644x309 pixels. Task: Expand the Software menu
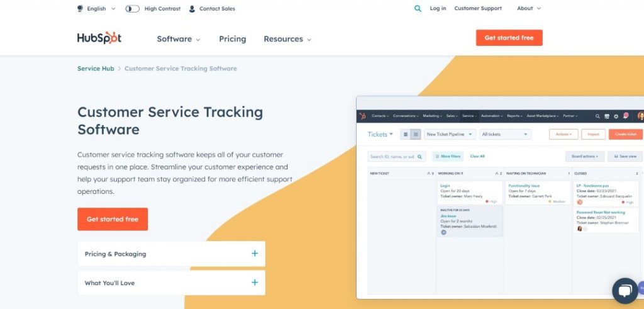179,39
